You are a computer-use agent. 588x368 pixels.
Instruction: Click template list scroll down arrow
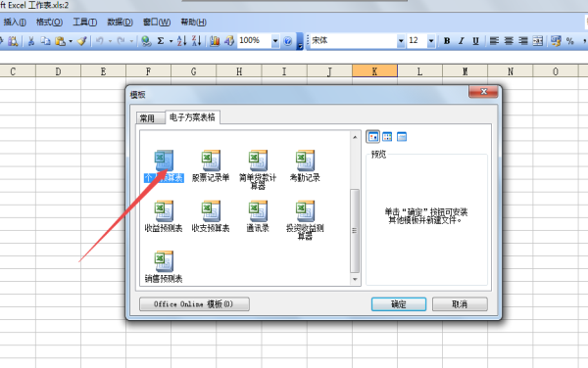pos(355,279)
